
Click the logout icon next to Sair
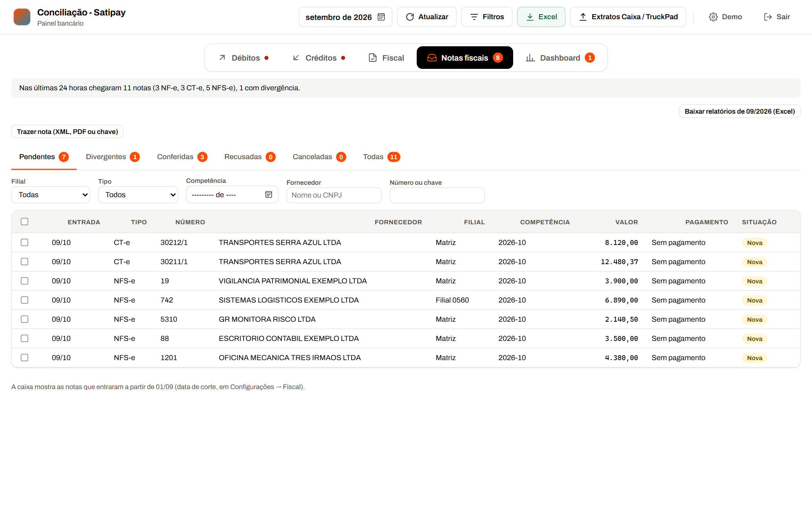(x=768, y=17)
